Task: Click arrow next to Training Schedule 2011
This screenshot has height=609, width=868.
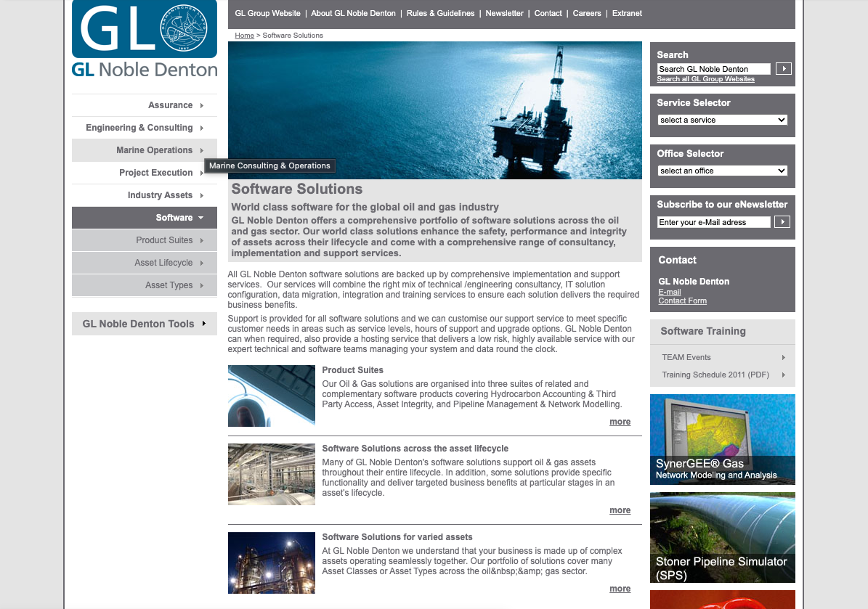Action: point(783,375)
